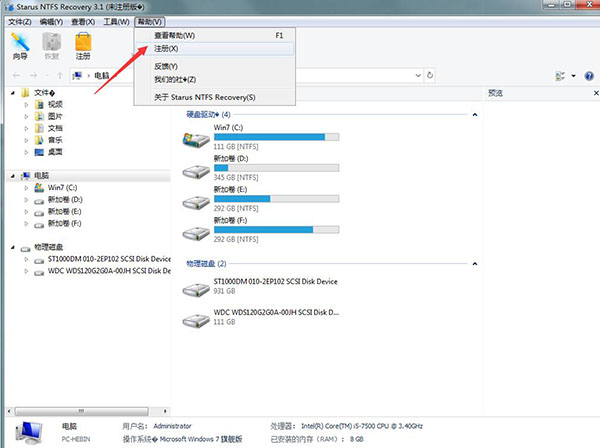600x448 pixels.
Task: Click Administrator username in status bar
Action: (172, 426)
